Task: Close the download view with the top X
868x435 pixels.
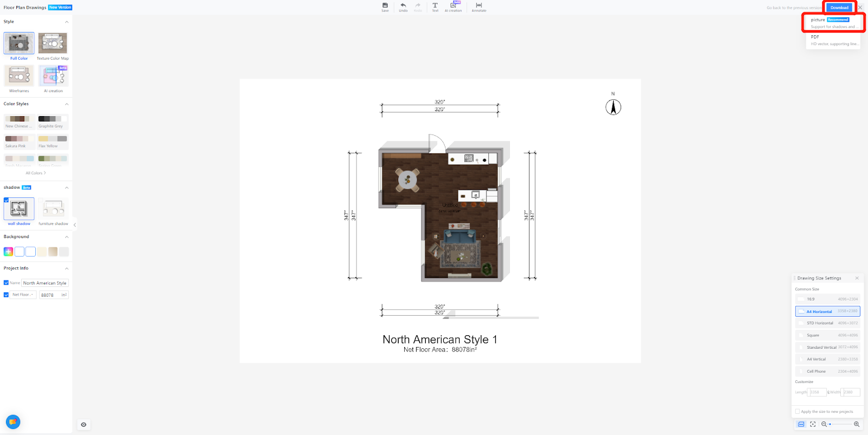Action: tap(860, 8)
